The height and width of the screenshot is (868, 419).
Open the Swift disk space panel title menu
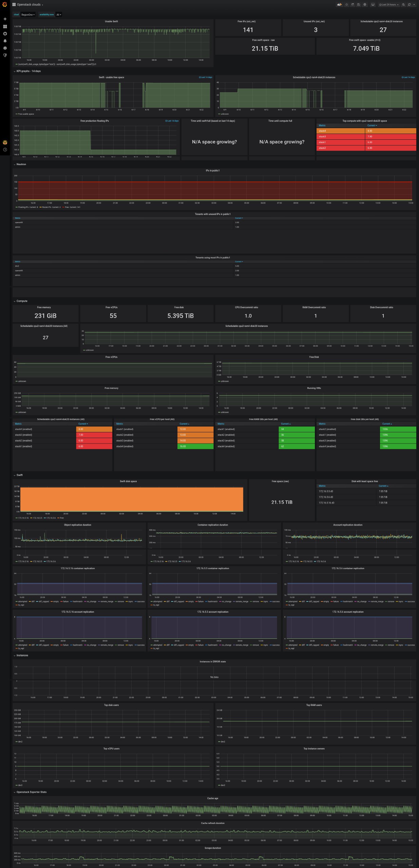pos(128,481)
